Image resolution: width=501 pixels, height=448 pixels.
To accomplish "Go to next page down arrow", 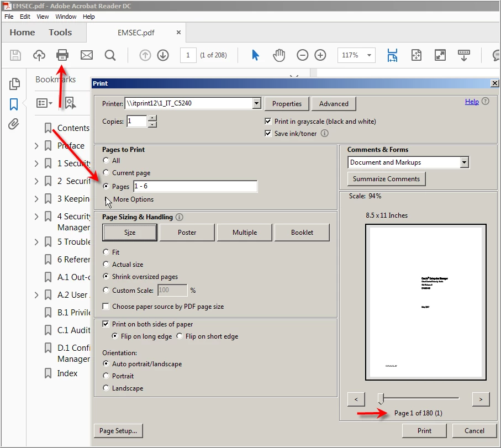I will [x=163, y=55].
